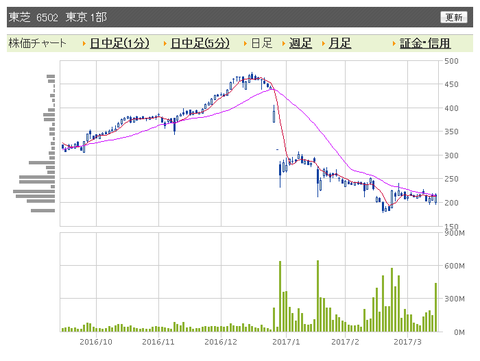
Task: Click the 2017/3 date label
Action: tap(407, 342)
